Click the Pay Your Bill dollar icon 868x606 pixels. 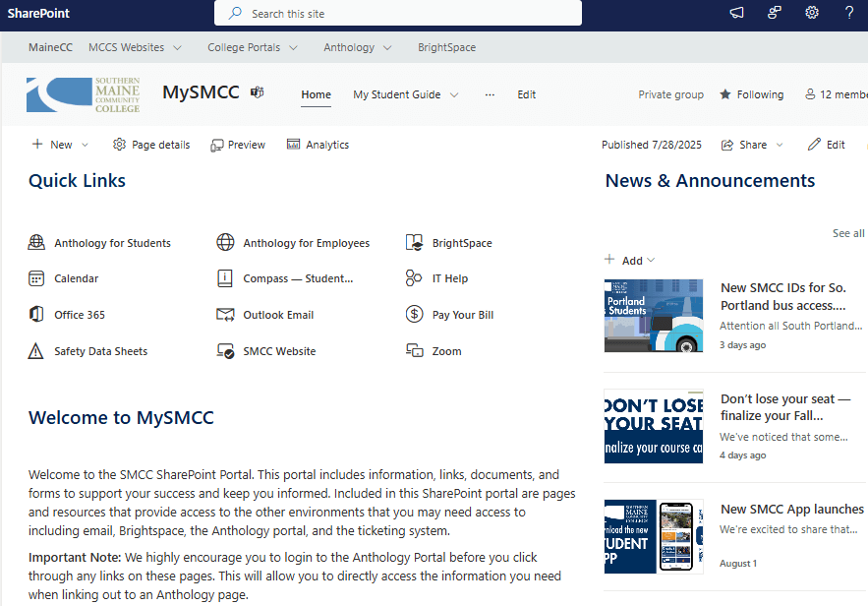coord(415,315)
